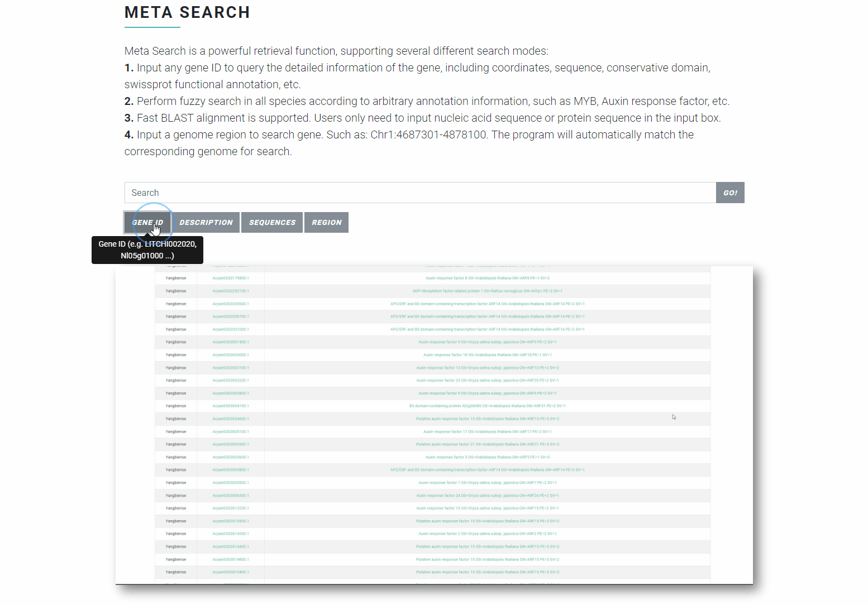868x605 pixels.
Task: Click gene ID Acyan03G0015400.1
Action: click(x=231, y=572)
